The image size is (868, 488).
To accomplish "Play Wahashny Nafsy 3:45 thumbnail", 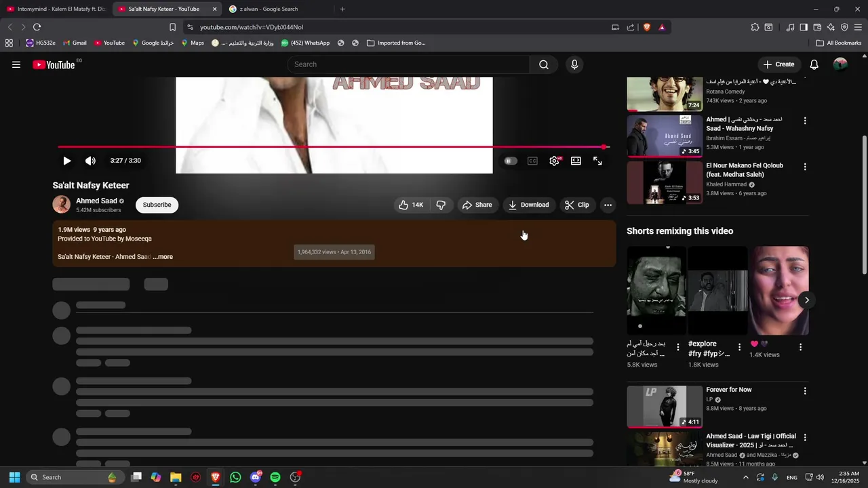I will pos(665,136).
